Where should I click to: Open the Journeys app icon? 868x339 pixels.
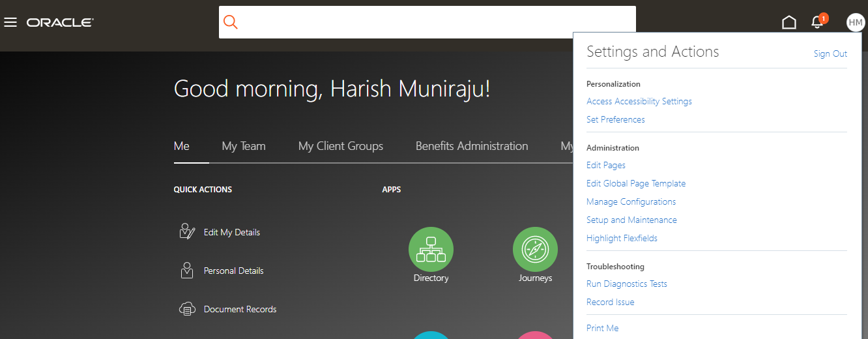coord(535,249)
